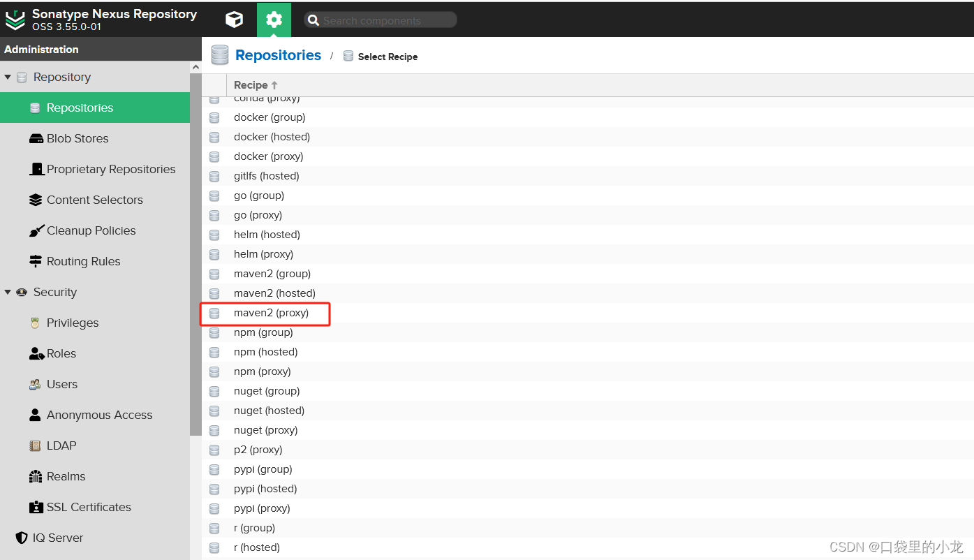Select the nuget (proxy) recipe
The height and width of the screenshot is (560, 974).
tap(588, 430)
